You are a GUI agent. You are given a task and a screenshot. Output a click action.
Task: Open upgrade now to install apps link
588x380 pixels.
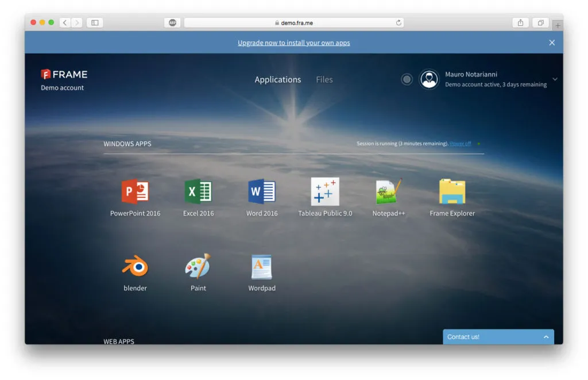[x=293, y=43]
